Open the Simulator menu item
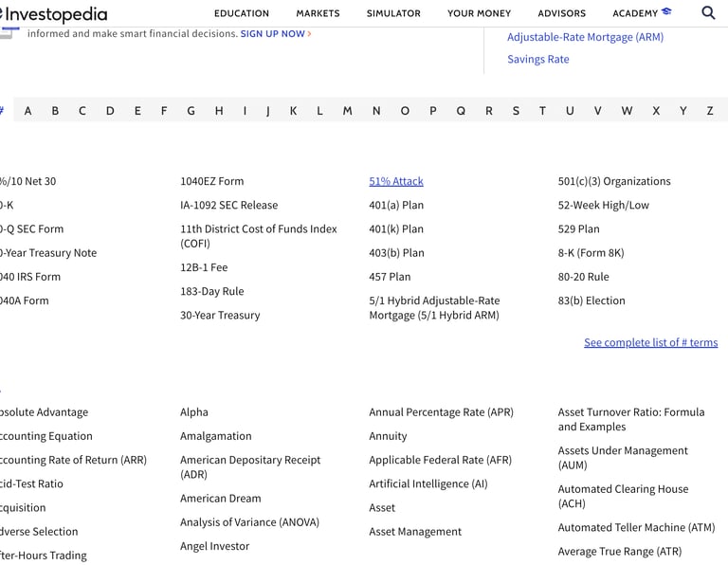The image size is (728, 565). click(393, 13)
